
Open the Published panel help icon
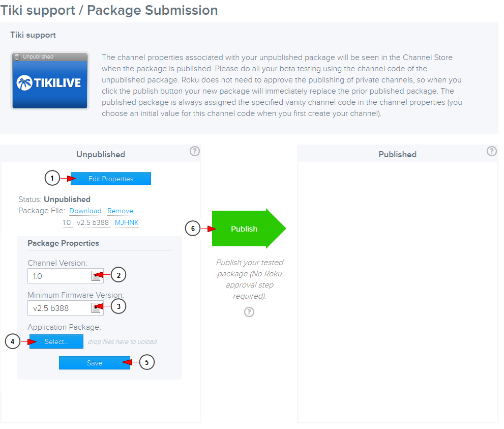point(491,151)
